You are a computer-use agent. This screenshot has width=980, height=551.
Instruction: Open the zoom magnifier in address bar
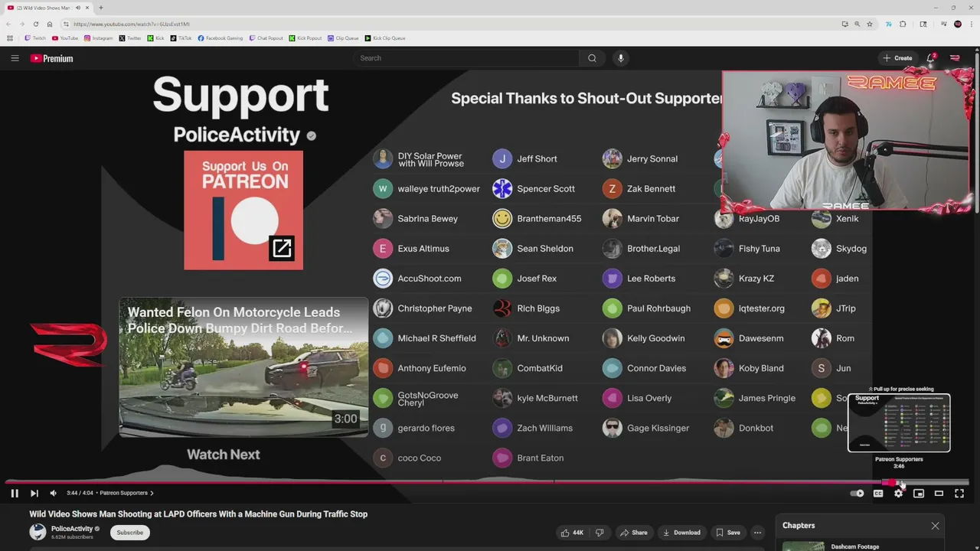point(857,24)
